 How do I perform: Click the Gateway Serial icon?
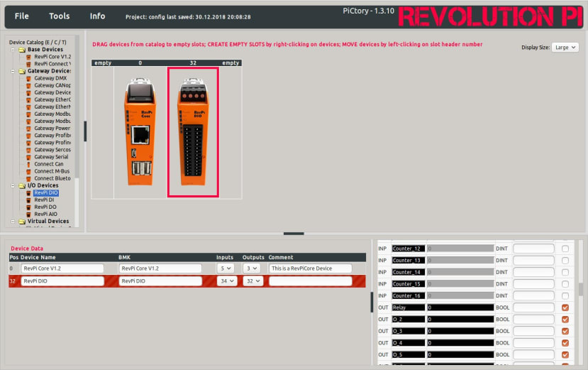click(x=28, y=157)
